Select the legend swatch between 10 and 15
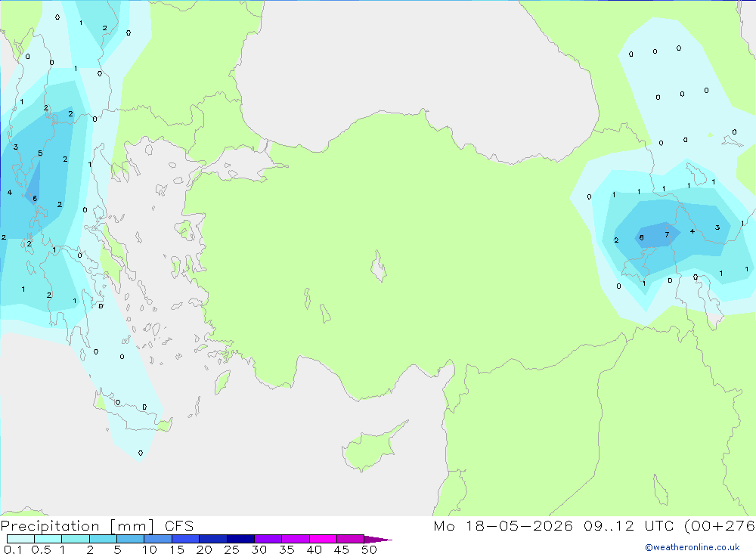The width and height of the screenshot is (756, 554). click(x=158, y=539)
